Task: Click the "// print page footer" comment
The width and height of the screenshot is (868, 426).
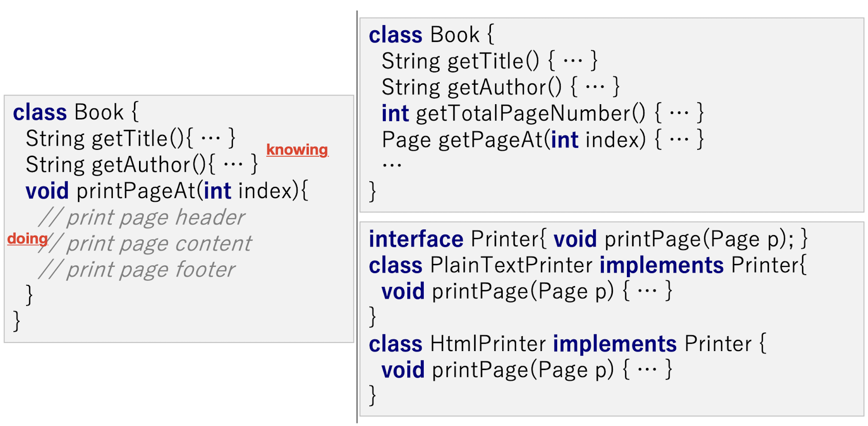Action: click(x=137, y=270)
